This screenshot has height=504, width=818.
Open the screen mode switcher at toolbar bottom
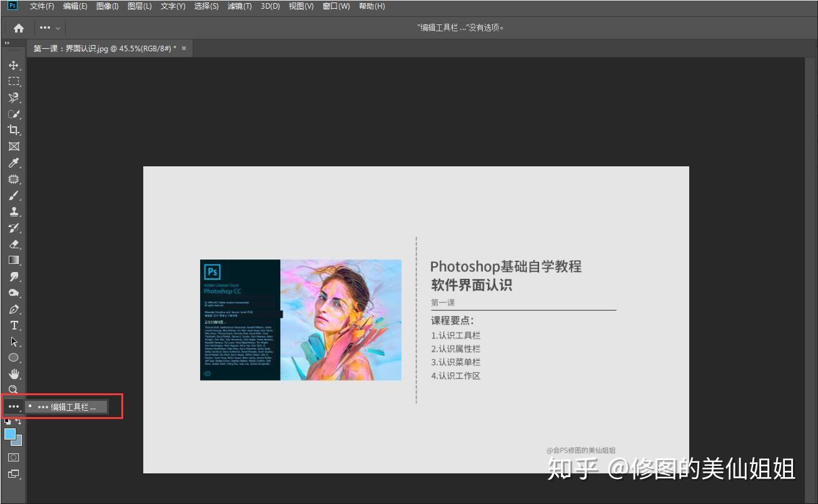13,474
